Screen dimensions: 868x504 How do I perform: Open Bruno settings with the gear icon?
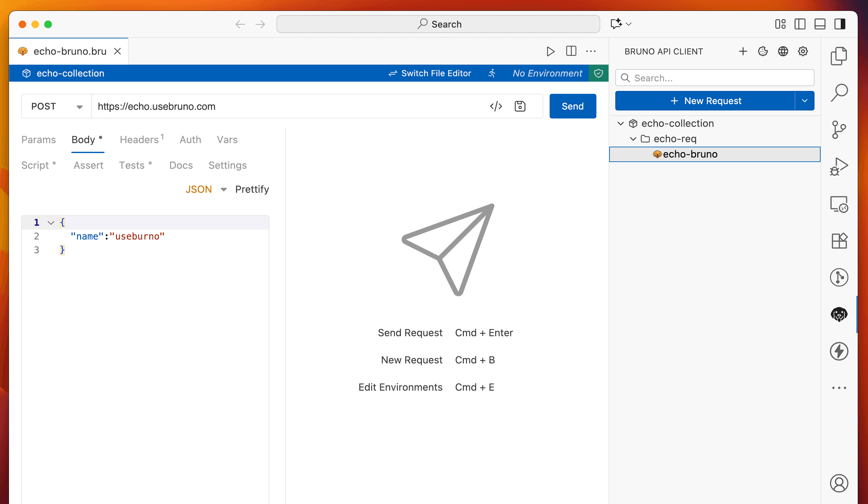(803, 51)
